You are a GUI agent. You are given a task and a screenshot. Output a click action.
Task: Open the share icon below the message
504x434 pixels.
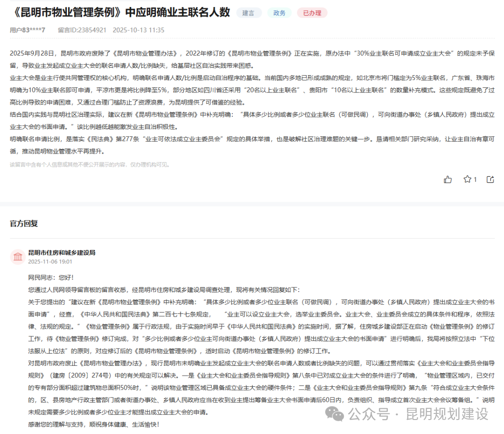[489, 179]
